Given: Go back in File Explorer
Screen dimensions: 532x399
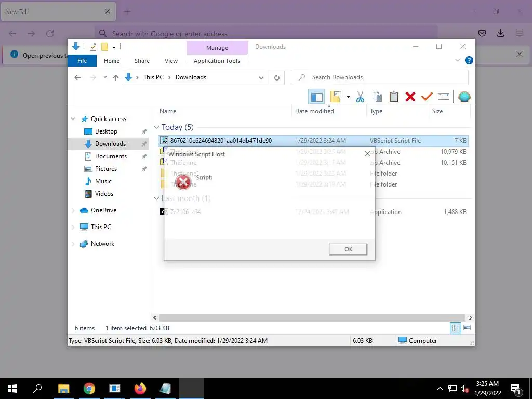Looking at the screenshot, I should (77, 78).
